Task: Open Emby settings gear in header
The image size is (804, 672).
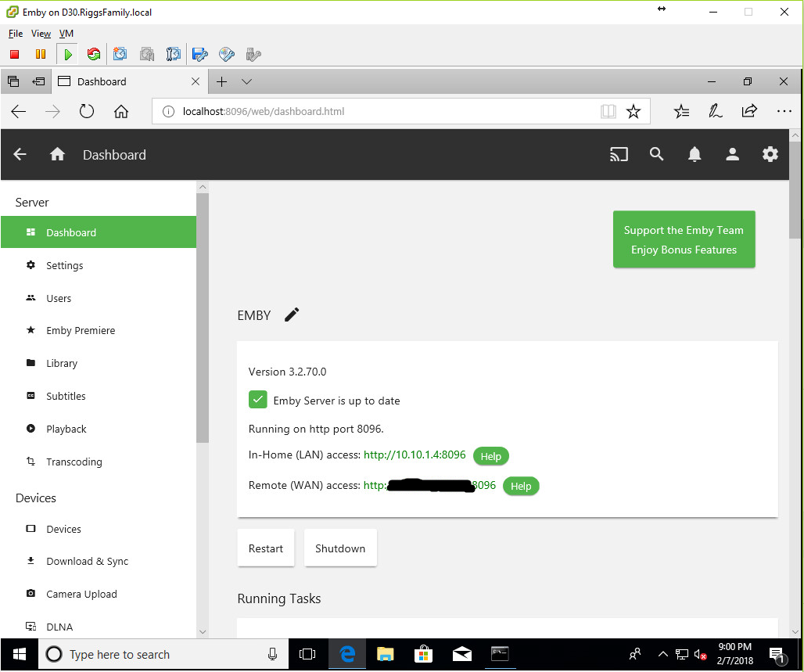Action: pos(770,154)
